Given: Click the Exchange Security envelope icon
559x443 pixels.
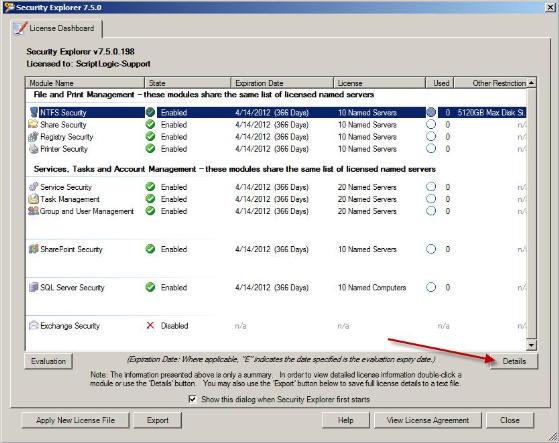Looking at the screenshot, I should click(x=34, y=325).
